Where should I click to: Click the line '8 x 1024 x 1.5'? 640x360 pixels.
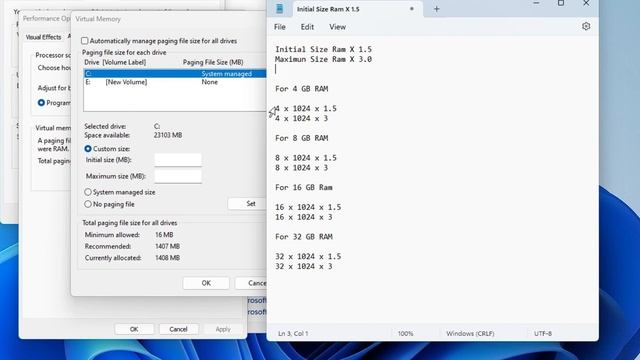pos(306,158)
